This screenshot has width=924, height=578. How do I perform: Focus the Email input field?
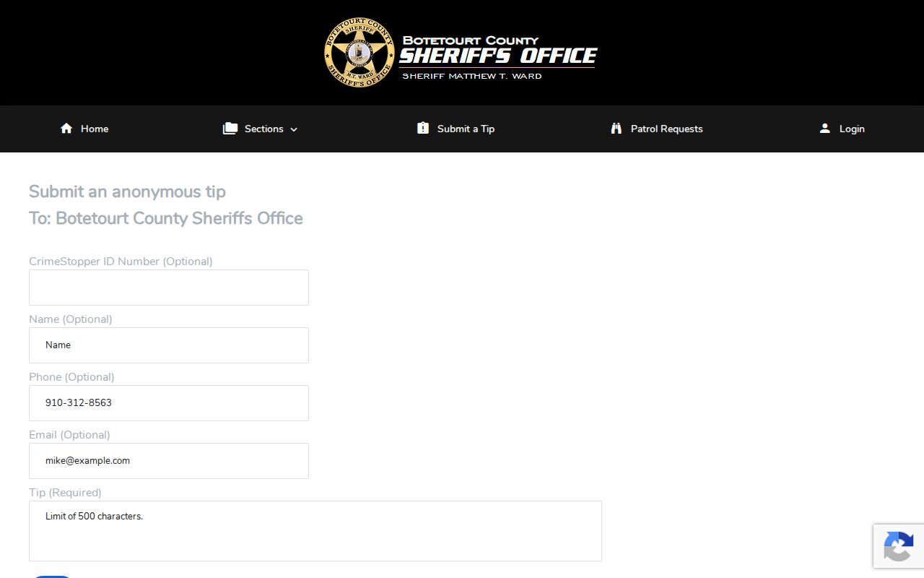coord(169,461)
